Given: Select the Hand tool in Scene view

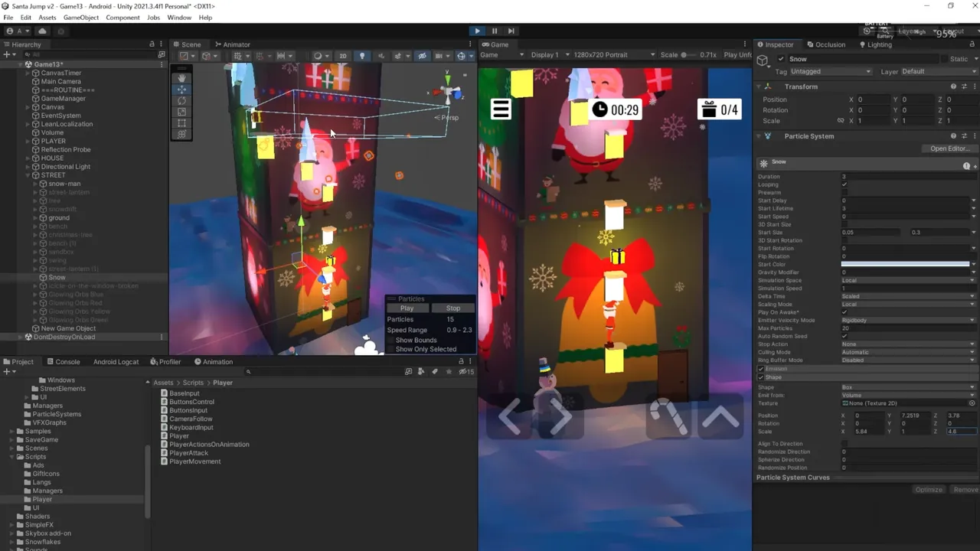Looking at the screenshot, I should click(181, 77).
